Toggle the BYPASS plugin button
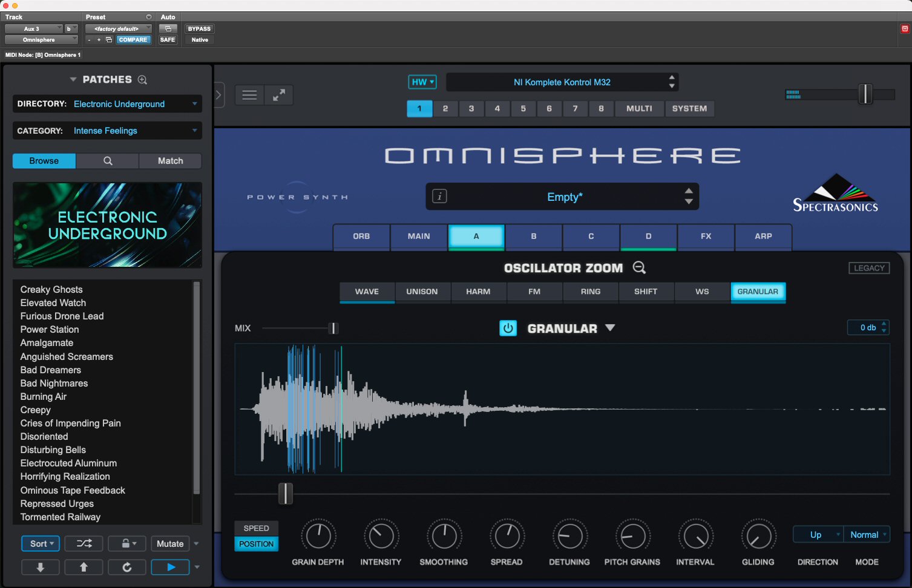The height and width of the screenshot is (588, 912). point(199,29)
